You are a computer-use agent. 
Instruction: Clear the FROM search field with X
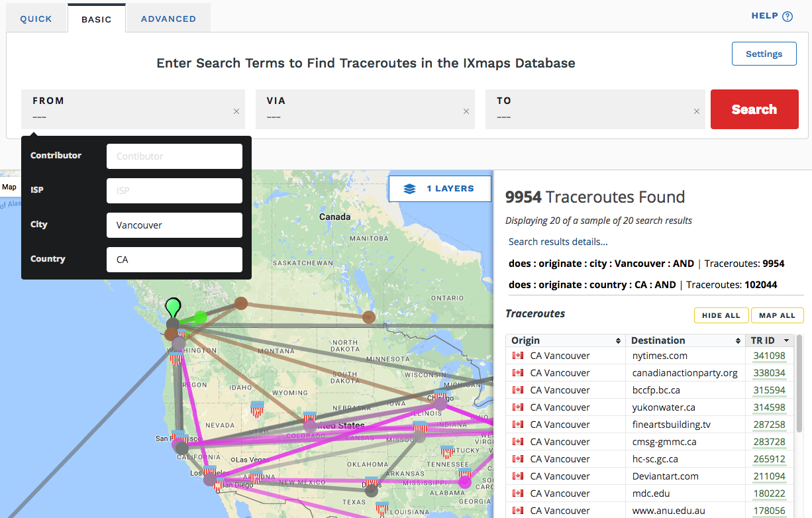(236, 111)
